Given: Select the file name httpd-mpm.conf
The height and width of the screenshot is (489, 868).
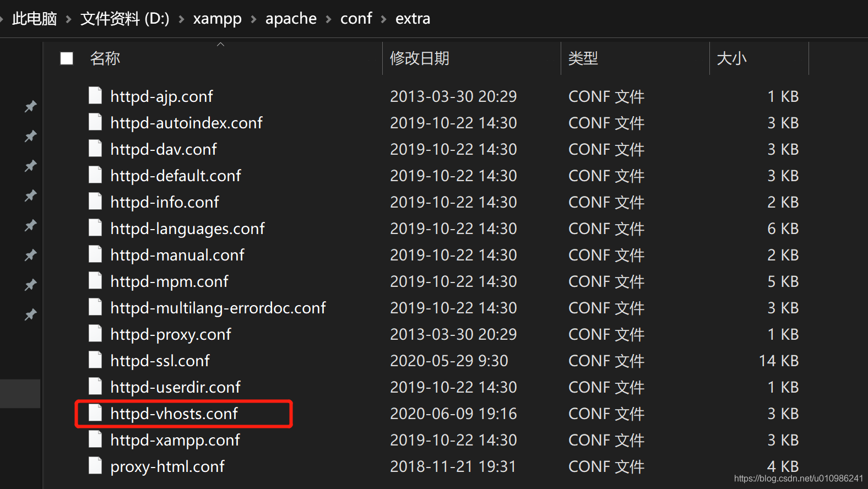Looking at the screenshot, I should (169, 281).
